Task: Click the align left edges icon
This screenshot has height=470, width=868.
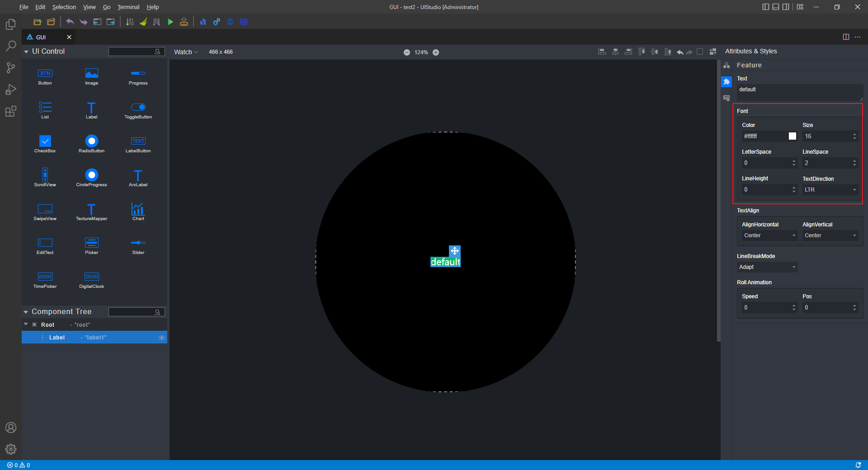Action: [602, 52]
